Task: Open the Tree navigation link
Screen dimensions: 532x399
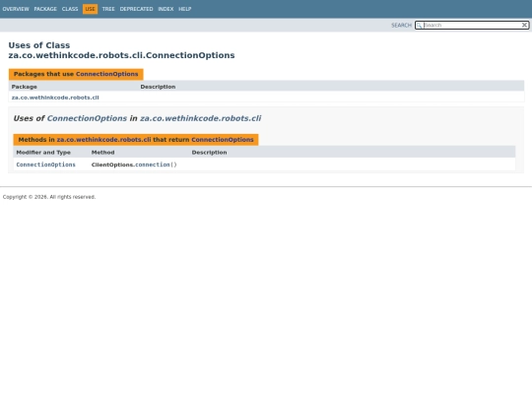Action: pos(108,9)
